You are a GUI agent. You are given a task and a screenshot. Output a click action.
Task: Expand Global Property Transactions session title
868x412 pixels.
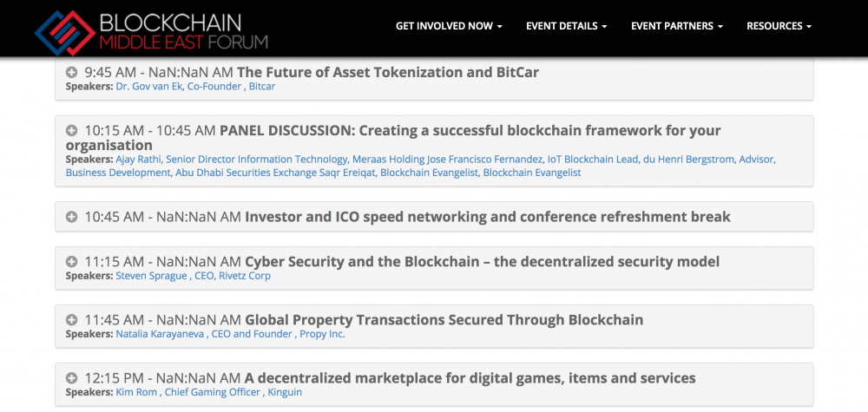[444, 319]
